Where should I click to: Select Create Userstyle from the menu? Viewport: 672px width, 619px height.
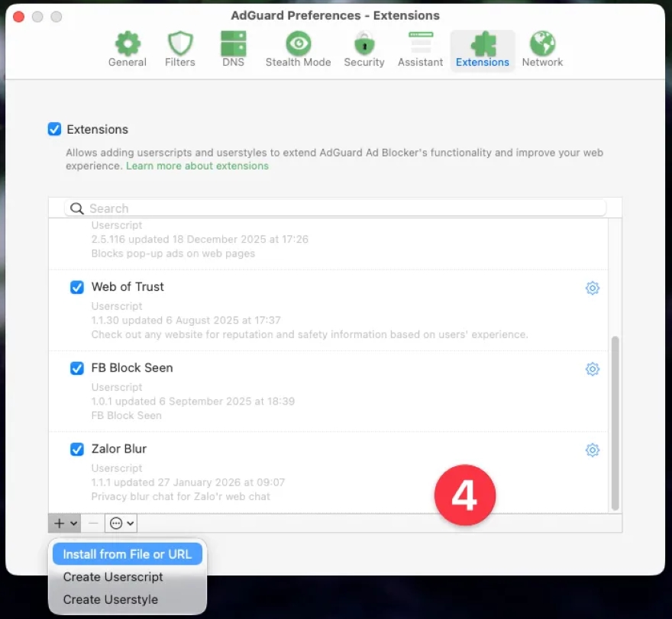click(x=110, y=599)
